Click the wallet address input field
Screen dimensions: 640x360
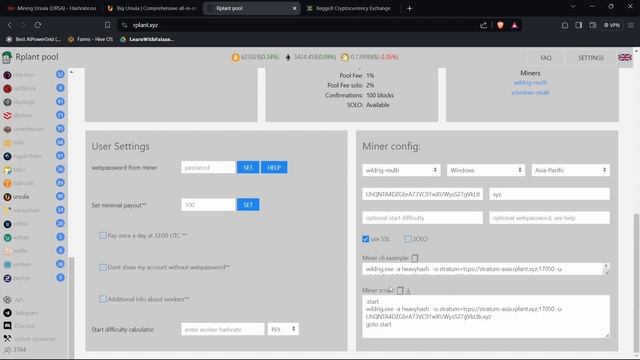click(x=422, y=194)
